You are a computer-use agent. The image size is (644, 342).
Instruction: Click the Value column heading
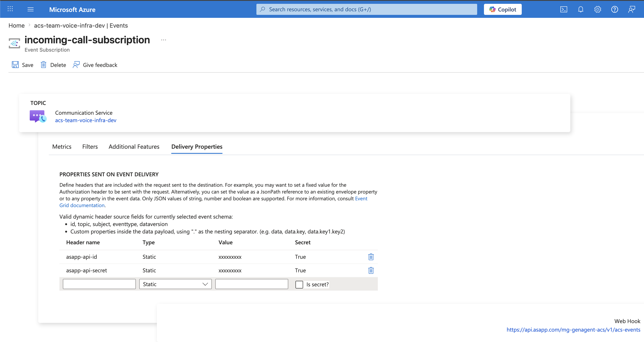click(225, 242)
